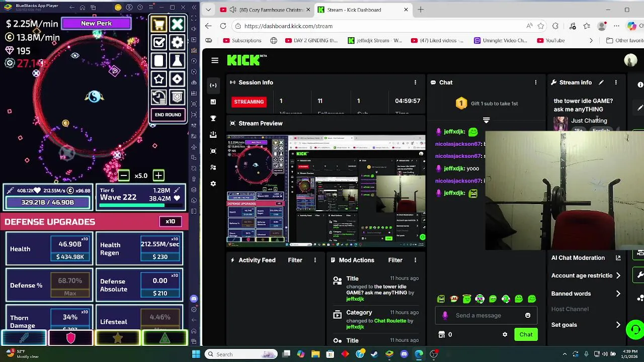Open gear settings icon in Kick sidebar
The image size is (644, 362).
click(213, 184)
